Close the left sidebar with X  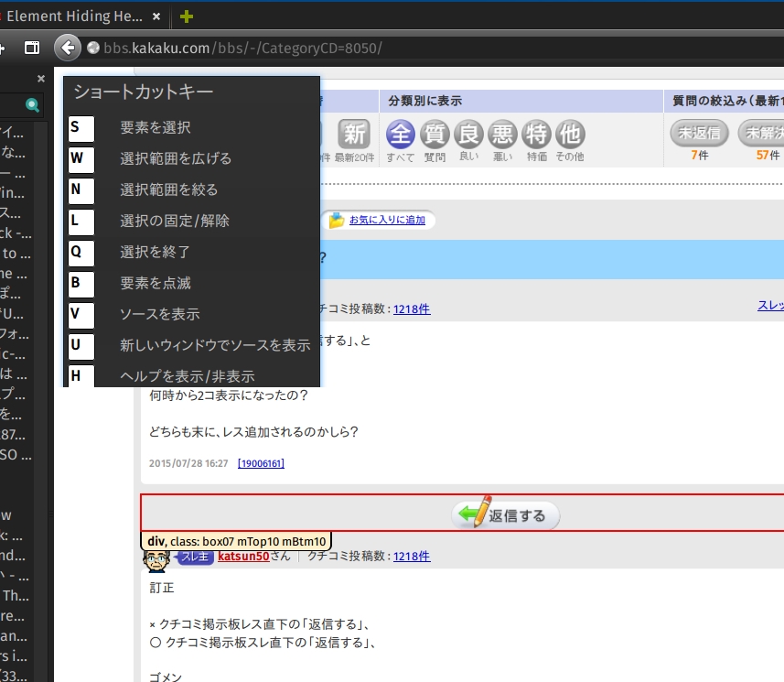[41, 79]
